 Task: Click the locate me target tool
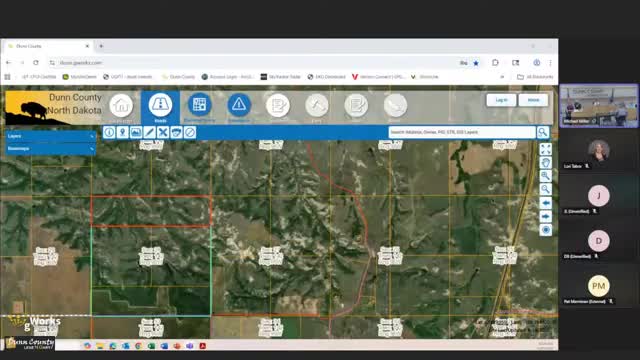point(546,230)
